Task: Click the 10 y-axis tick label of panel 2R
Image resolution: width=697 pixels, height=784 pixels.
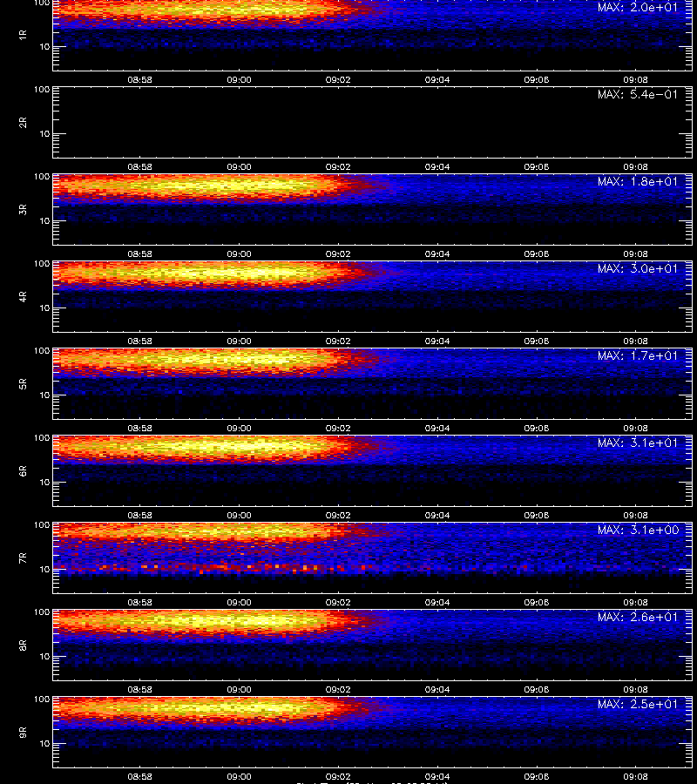Action: [x=45, y=133]
